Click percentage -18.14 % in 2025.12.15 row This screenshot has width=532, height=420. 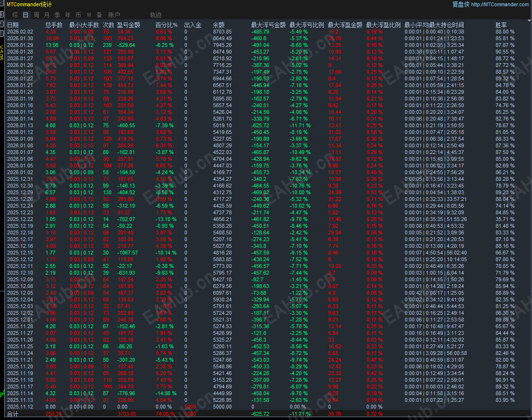pyautogui.click(x=166, y=253)
